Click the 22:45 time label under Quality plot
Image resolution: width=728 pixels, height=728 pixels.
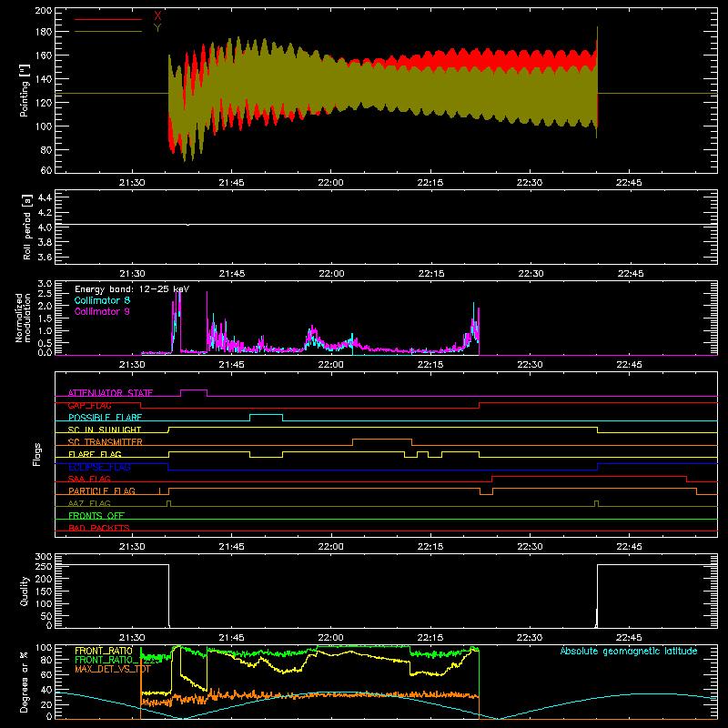[629, 638]
